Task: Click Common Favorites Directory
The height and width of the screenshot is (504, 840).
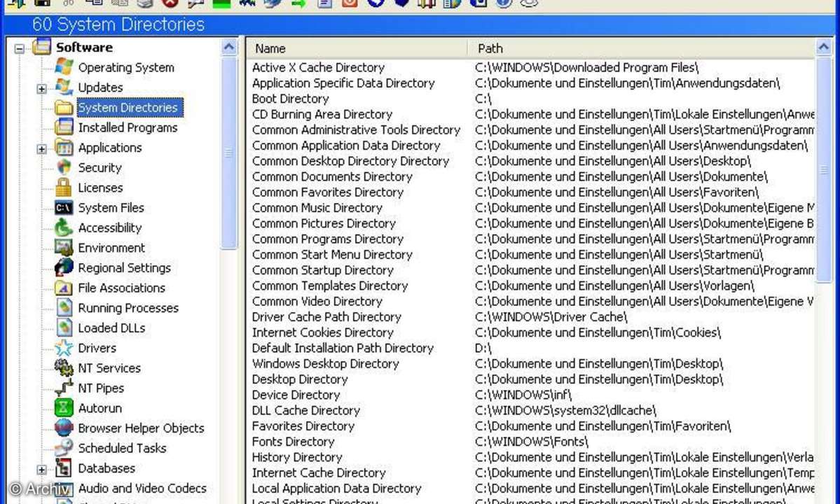Action: coord(328,192)
